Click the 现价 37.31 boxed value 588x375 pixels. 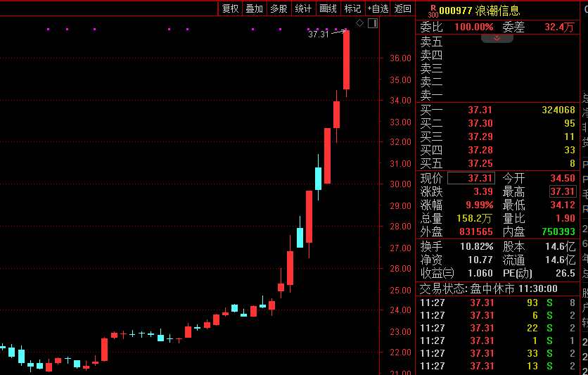coord(471,178)
